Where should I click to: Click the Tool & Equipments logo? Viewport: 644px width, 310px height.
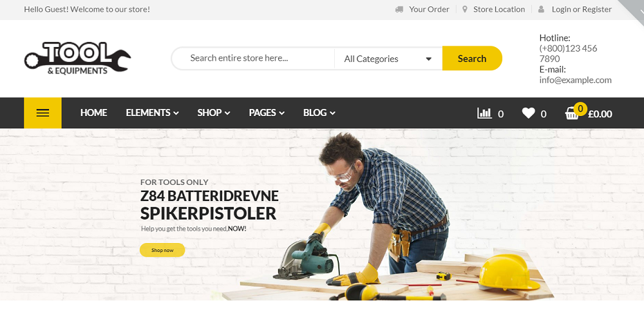click(x=77, y=59)
